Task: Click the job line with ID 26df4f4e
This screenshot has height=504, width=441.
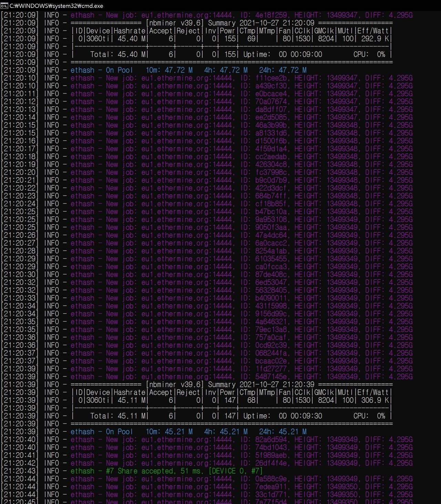Action: point(207,463)
